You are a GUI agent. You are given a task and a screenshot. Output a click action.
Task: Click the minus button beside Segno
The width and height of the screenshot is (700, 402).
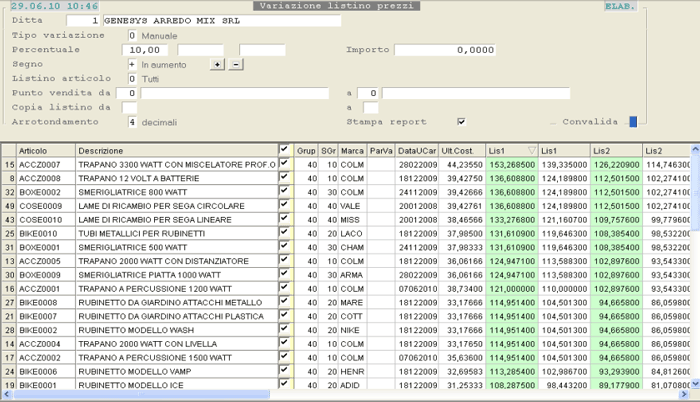pyautogui.click(x=235, y=64)
